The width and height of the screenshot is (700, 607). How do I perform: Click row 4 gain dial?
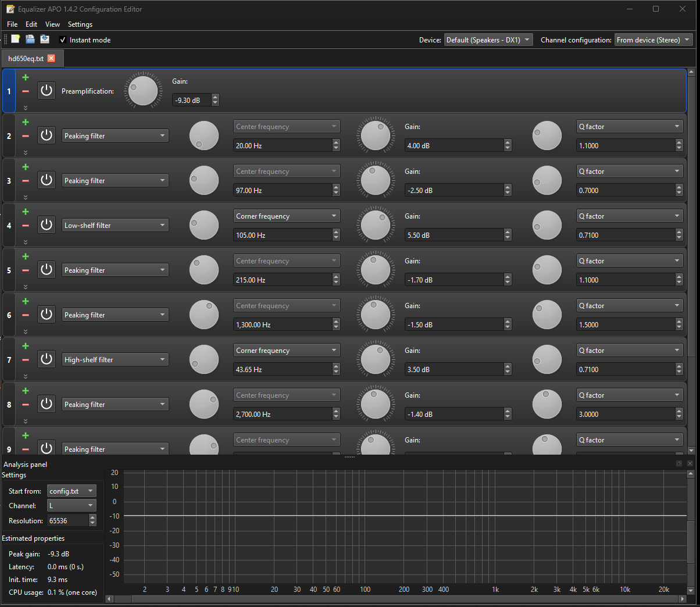[x=376, y=225]
